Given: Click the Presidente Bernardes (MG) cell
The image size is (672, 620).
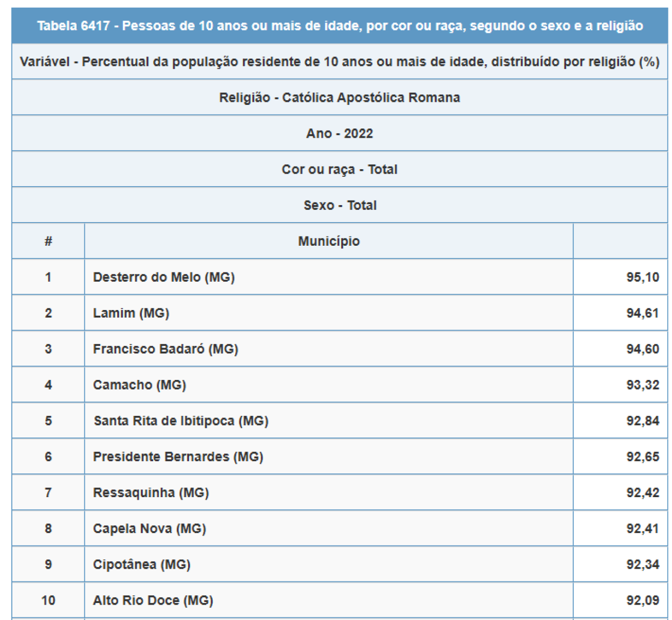Looking at the screenshot, I should point(178,457).
